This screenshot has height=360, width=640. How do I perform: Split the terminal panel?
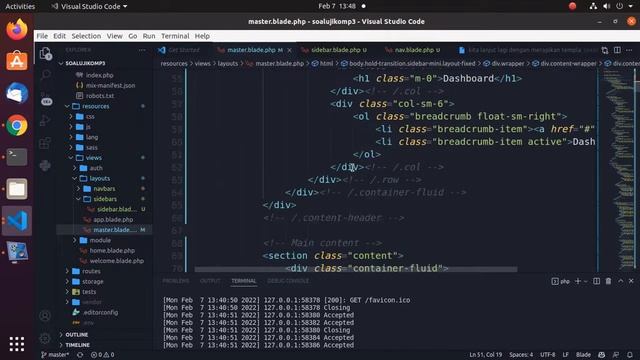pyautogui.click(x=596, y=281)
